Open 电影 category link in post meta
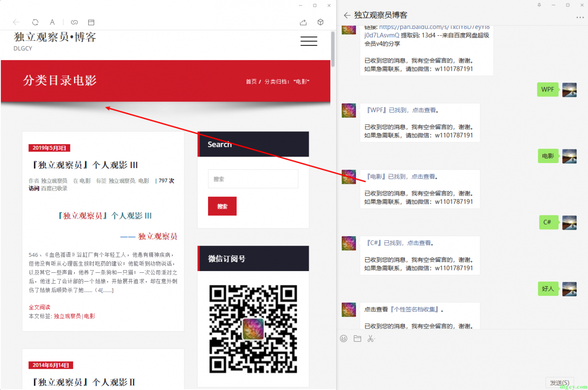Viewport: 588px width, 390px height. click(85, 181)
